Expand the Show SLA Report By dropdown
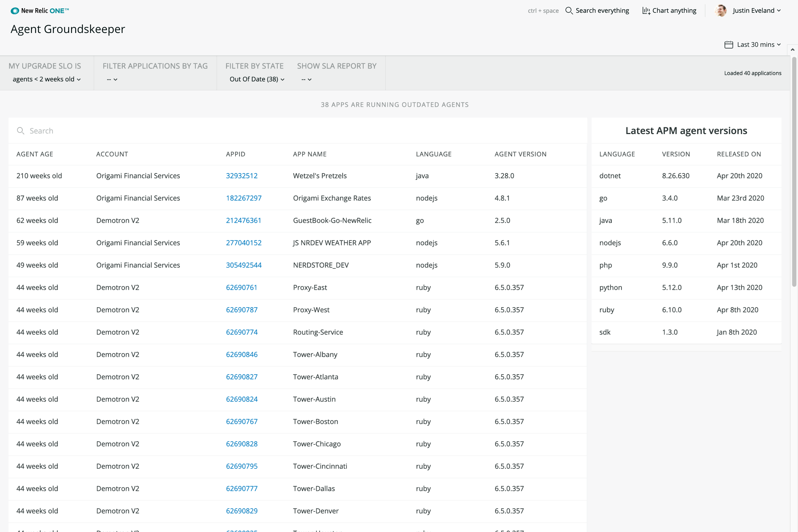 [x=306, y=79]
